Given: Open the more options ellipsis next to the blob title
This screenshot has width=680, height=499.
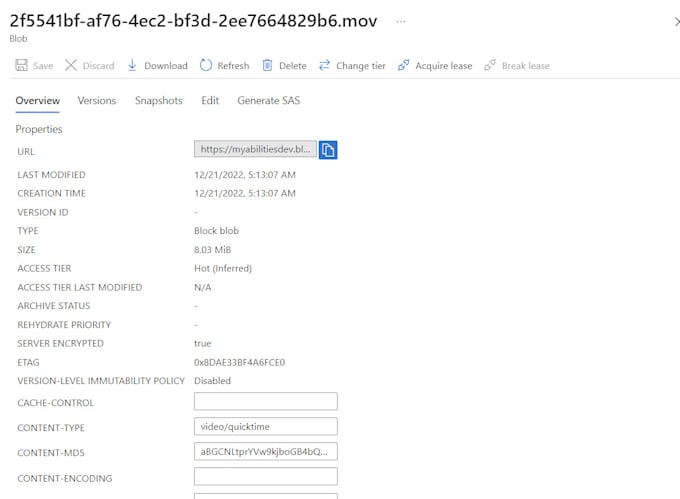Looking at the screenshot, I should point(401,21).
